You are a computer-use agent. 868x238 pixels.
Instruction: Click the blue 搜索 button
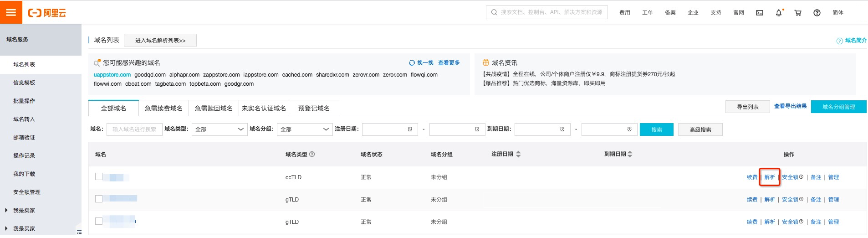[657, 129]
